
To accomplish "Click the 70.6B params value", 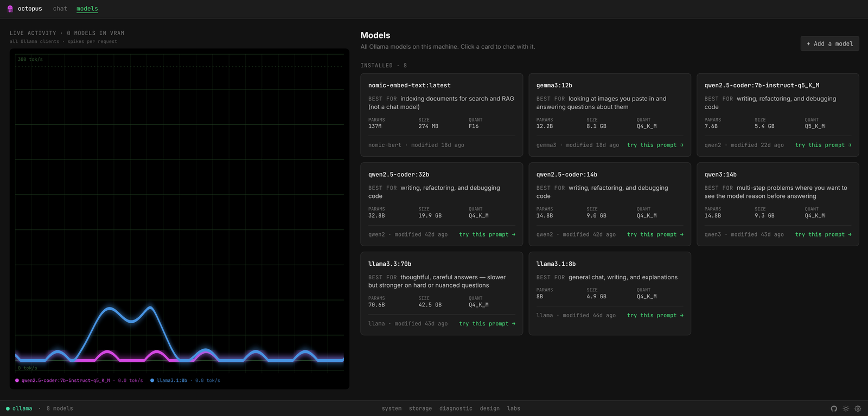I will click(x=376, y=305).
